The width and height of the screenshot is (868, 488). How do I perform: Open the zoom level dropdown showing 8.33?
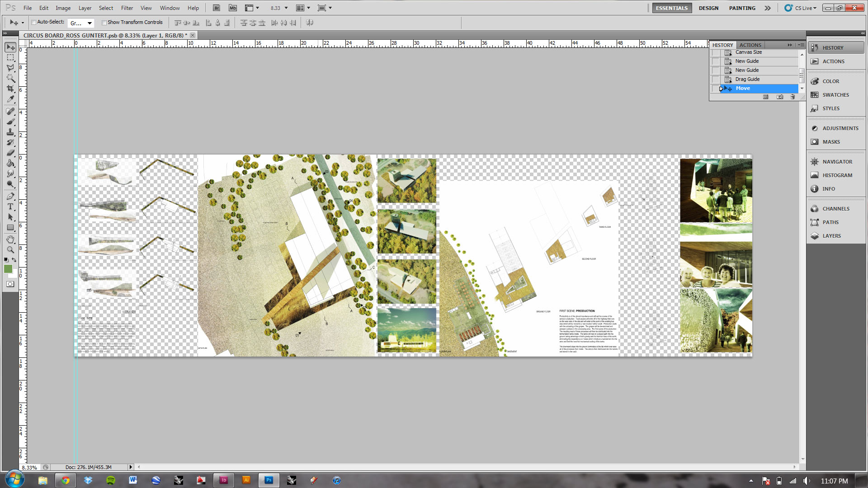click(286, 8)
